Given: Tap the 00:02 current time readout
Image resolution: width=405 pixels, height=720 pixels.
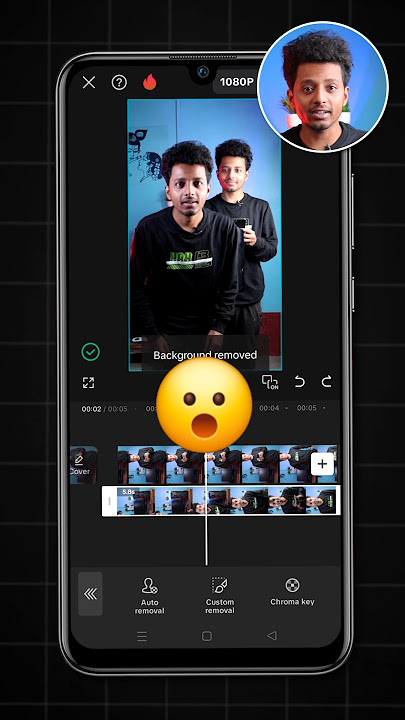Looking at the screenshot, I should click(x=91, y=409).
